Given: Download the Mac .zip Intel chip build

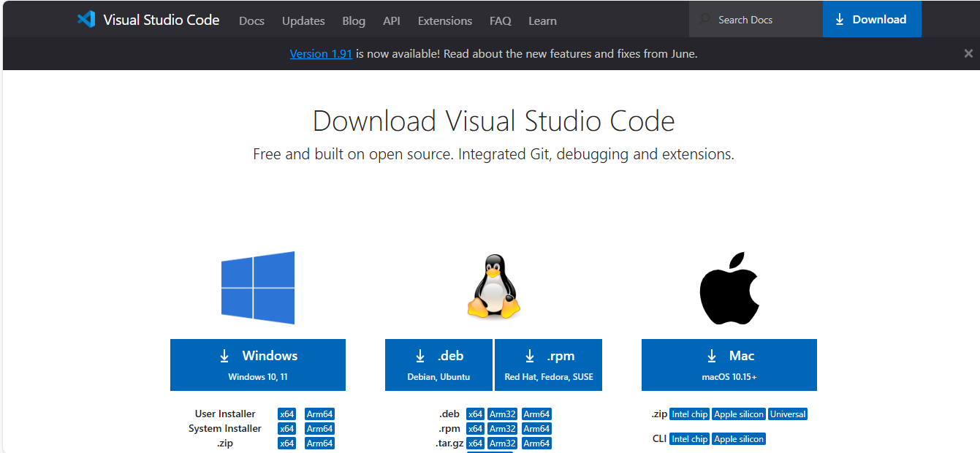Looking at the screenshot, I should (690, 414).
